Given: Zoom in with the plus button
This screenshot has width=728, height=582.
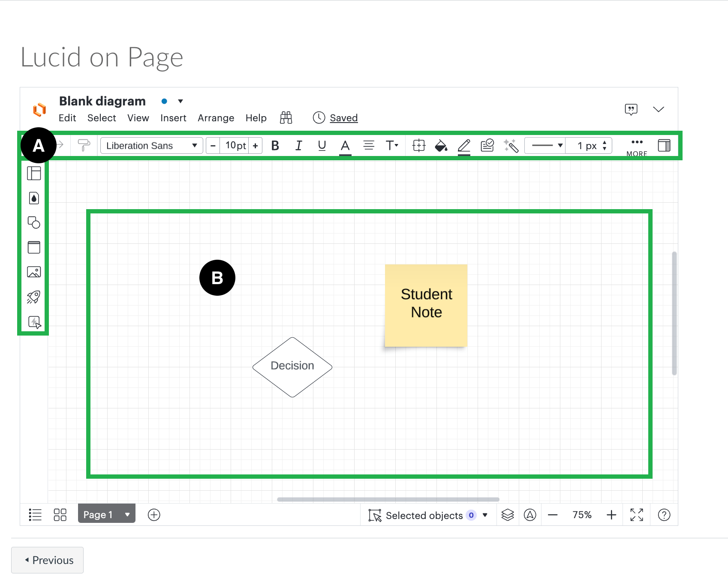Looking at the screenshot, I should click(611, 515).
